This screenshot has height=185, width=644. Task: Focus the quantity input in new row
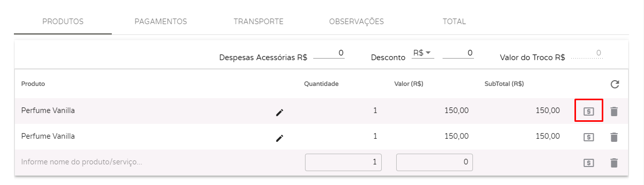coord(343,162)
